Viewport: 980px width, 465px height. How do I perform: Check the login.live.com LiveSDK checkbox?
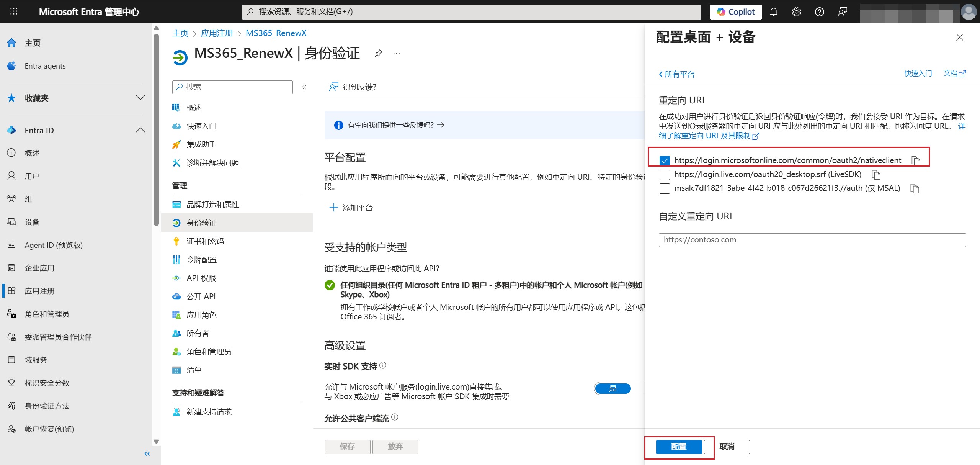tap(665, 175)
